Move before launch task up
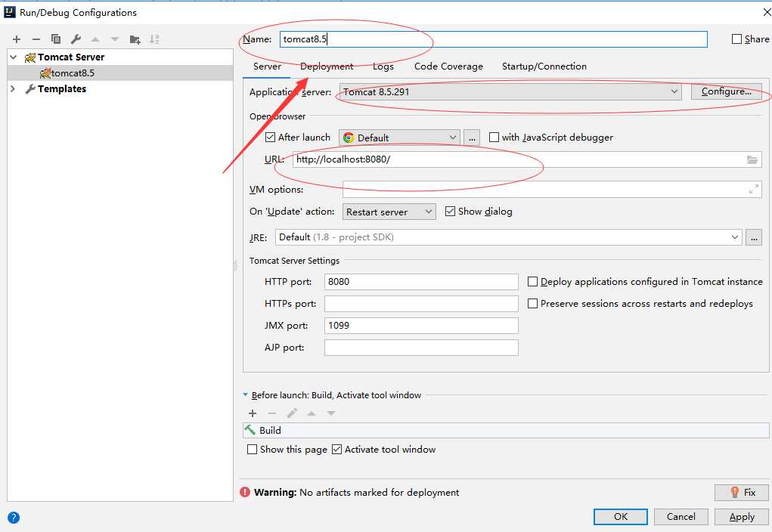Image resolution: width=772 pixels, height=532 pixels. click(312, 413)
